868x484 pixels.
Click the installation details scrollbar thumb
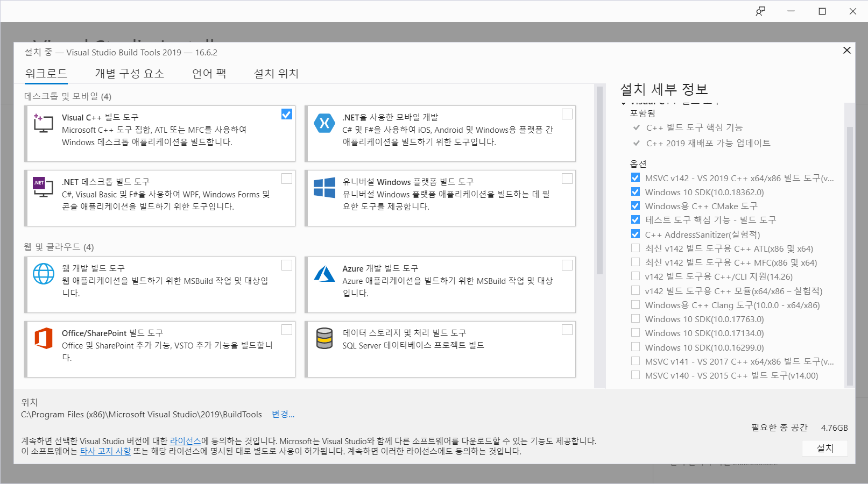(x=850, y=255)
